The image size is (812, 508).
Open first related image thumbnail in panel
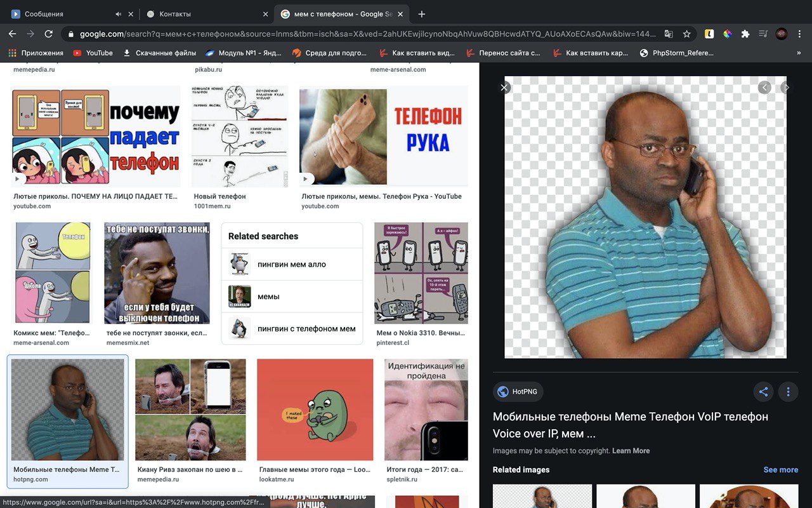pos(542,496)
